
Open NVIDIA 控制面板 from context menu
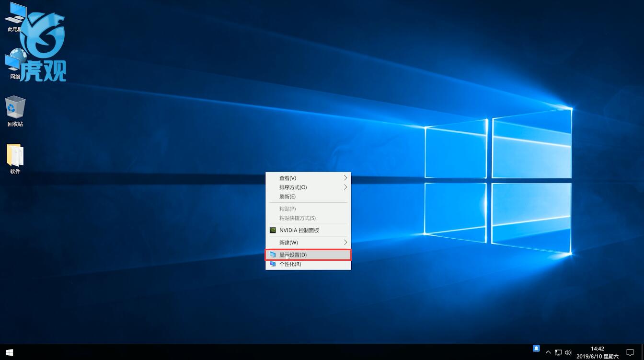(x=308, y=230)
